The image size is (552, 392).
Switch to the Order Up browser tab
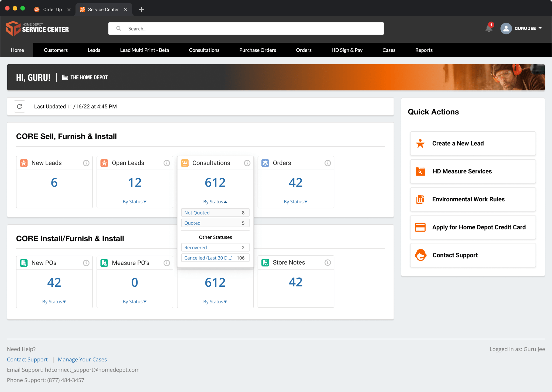52,10
